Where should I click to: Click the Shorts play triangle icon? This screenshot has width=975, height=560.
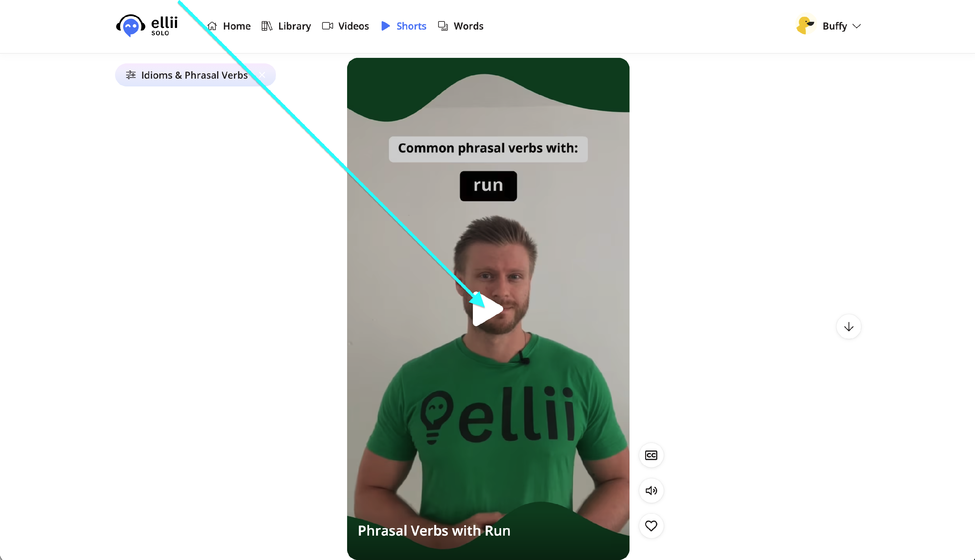pos(385,26)
